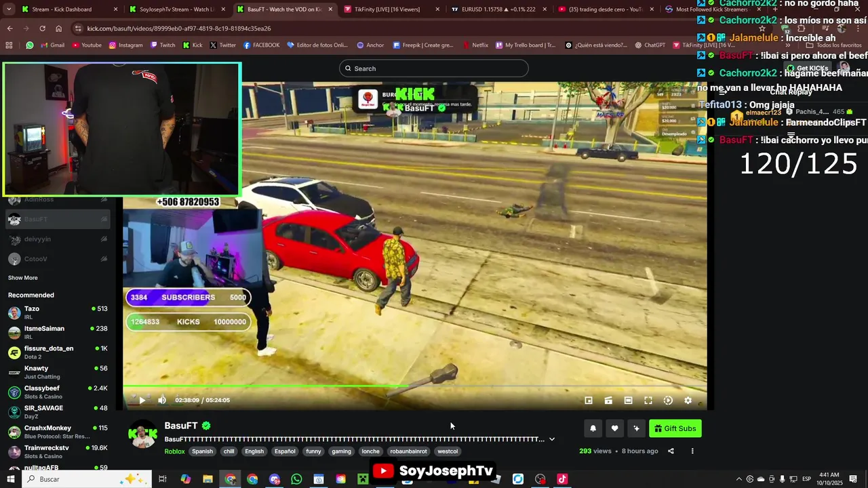Image resolution: width=868 pixels, height=488 pixels.
Task: Open Youtube bookmark
Action: click(x=86, y=45)
